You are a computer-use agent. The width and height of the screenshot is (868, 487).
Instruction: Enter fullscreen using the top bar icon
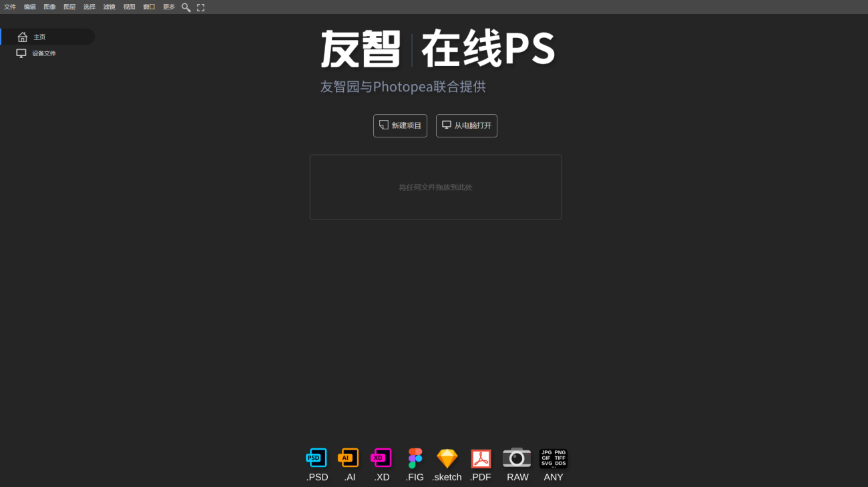click(x=201, y=7)
